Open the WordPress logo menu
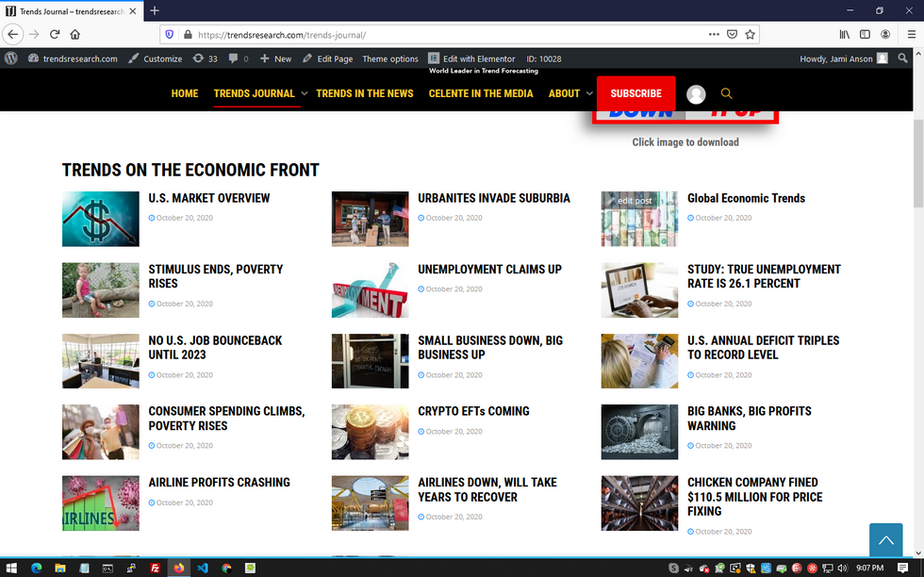This screenshot has height=577, width=924. pyautogui.click(x=11, y=58)
